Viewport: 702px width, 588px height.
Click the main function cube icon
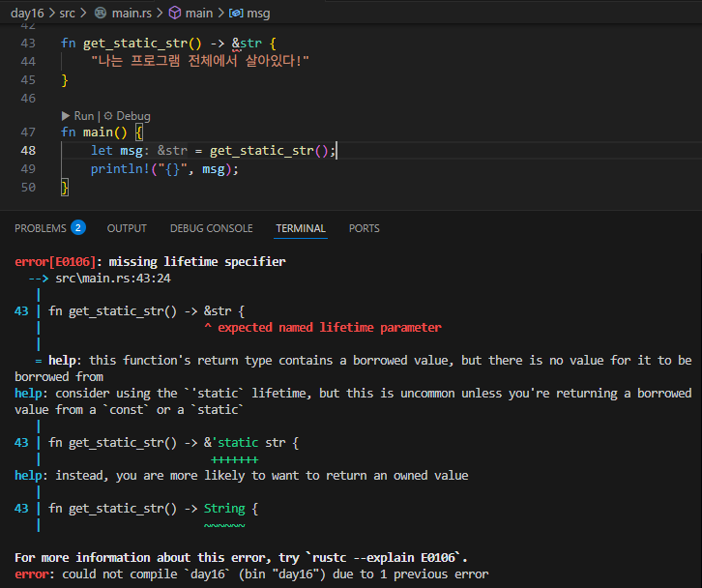pyautogui.click(x=175, y=13)
